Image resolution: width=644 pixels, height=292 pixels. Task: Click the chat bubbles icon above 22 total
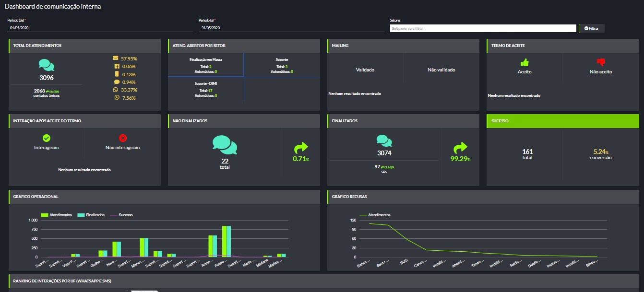225,145
